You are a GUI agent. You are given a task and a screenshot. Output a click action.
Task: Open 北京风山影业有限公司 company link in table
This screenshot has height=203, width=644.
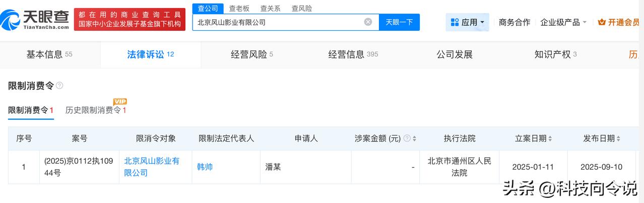click(x=152, y=167)
